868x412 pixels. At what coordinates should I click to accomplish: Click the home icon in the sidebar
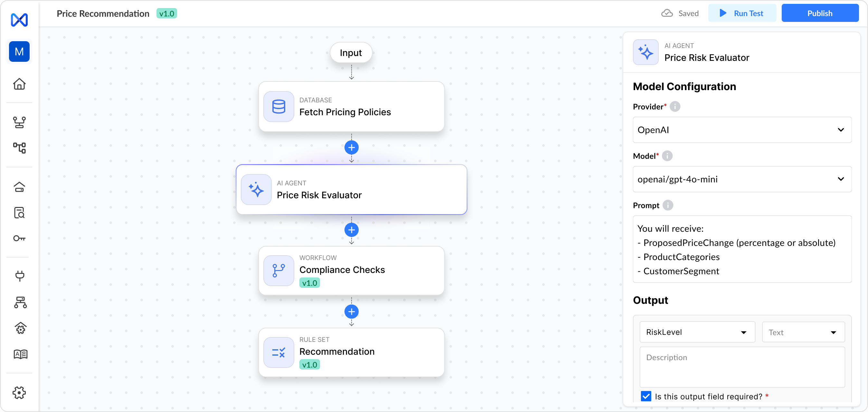pos(19,84)
